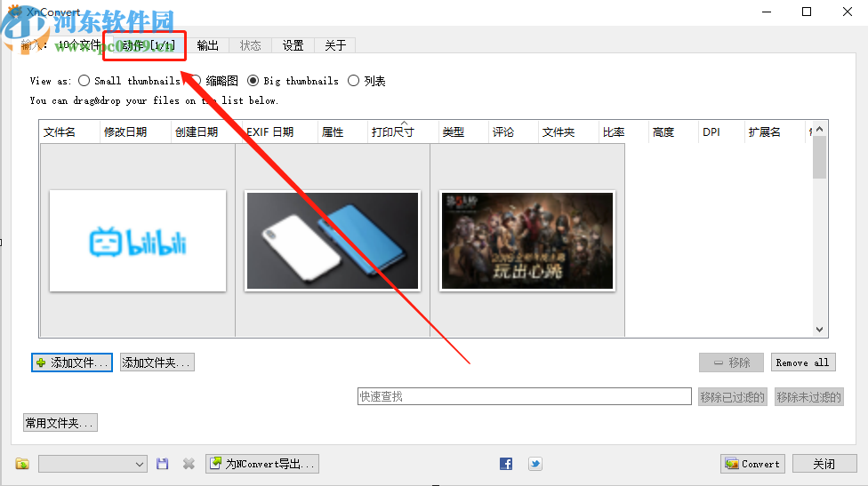The width and height of the screenshot is (868, 486).
Task: Click the 移除 button
Action: tap(731, 363)
